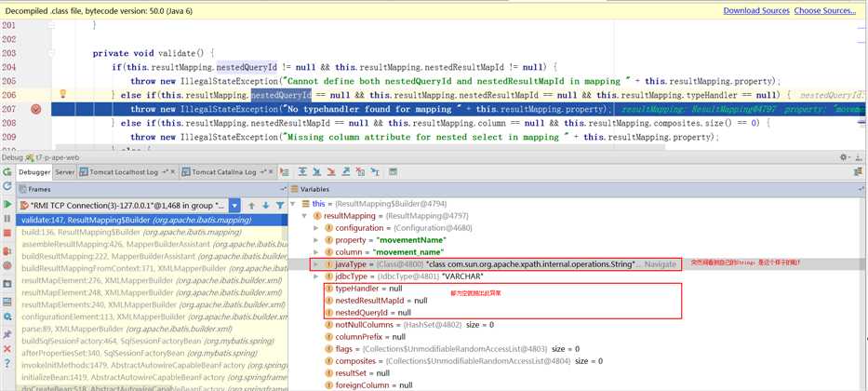This screenshot has width=868, height=391.
Task: Open the thread selector dropdown
Action: point(234,206)
